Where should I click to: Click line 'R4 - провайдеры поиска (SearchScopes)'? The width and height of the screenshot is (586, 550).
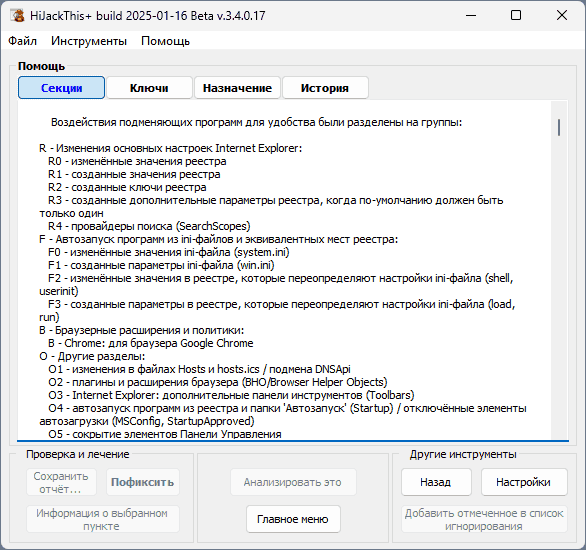coord(149,226)
